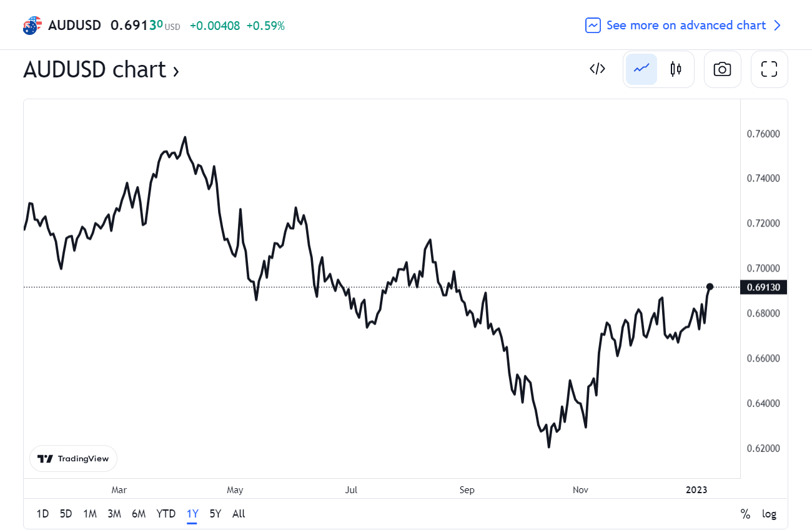Take a chart snapshot with camera icon
The height and width of the screenshot is (530, 812).
[x=723, y=69]
